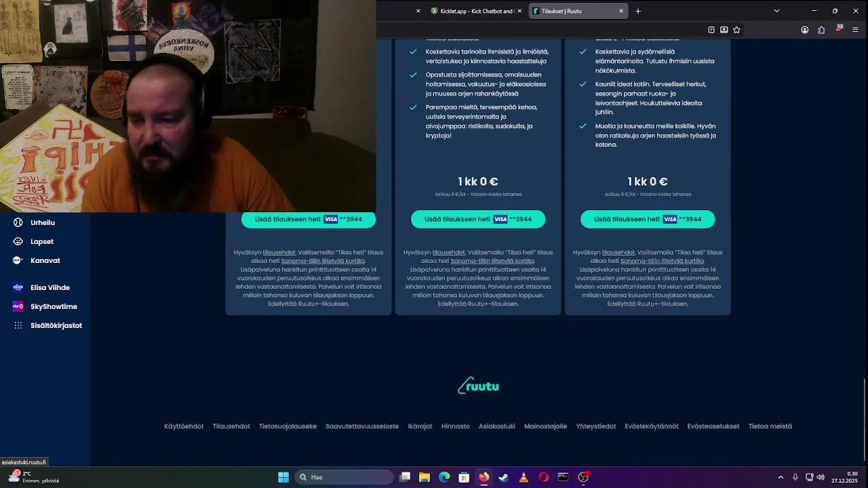This screenshot has width=868, height=488.
Task: Click the middle 'Lisää tilaukseen heti' button
Action: point(478,219)
